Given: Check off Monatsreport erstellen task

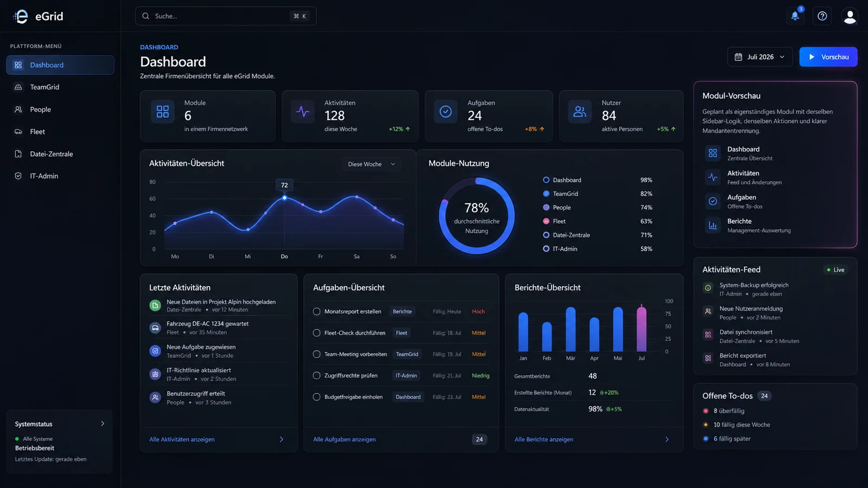Looking at the screenshot, I should 317,312.
